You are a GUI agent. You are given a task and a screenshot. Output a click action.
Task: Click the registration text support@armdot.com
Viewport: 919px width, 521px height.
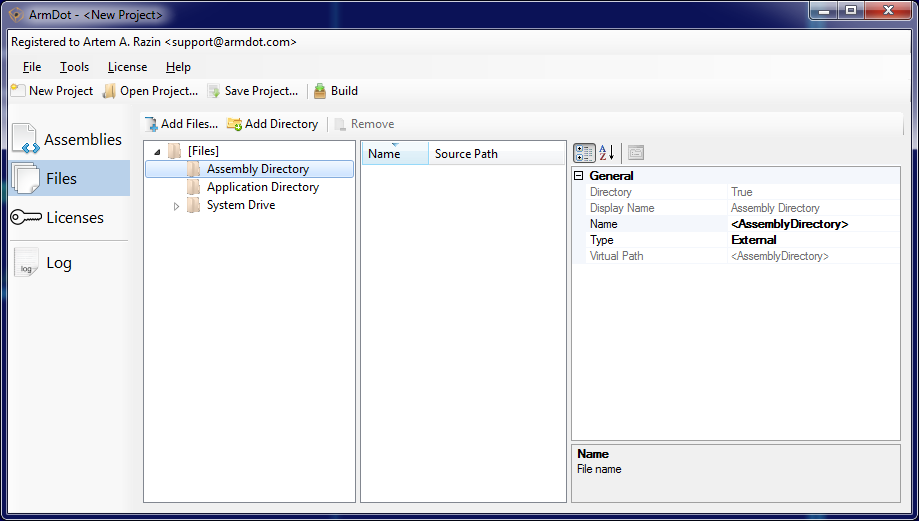231,42
